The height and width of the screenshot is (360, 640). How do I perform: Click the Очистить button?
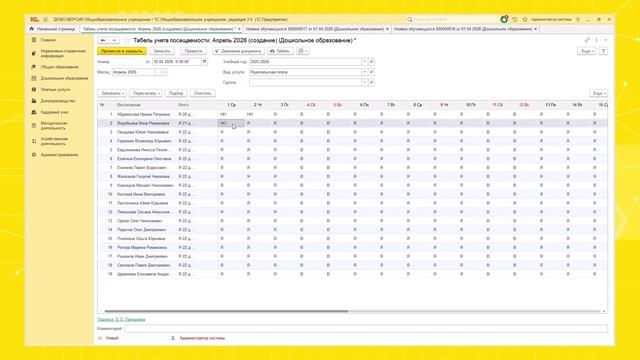pyautogui.click(x=202, y=93)
